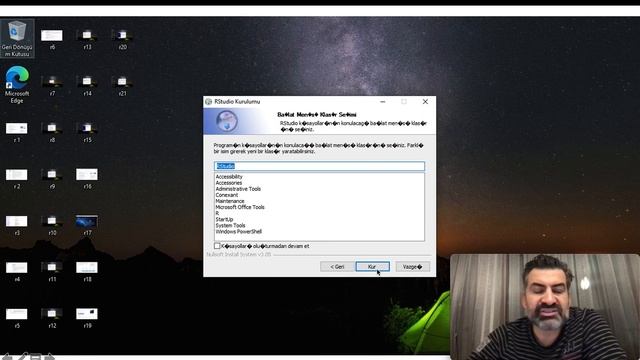This screenshot has height=360, width=640.
Task: Click the Kur install button
Action: click(372, 267)
